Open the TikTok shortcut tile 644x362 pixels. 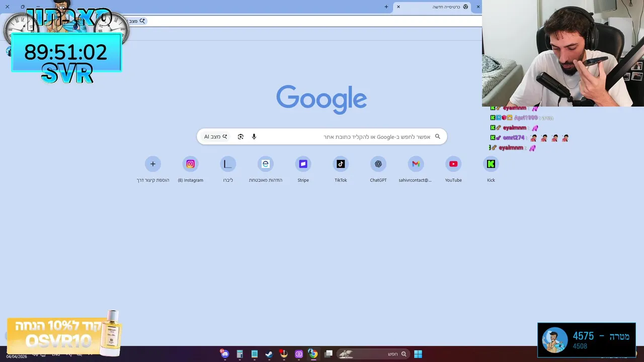pyautogui.click(x=341, y=169)
